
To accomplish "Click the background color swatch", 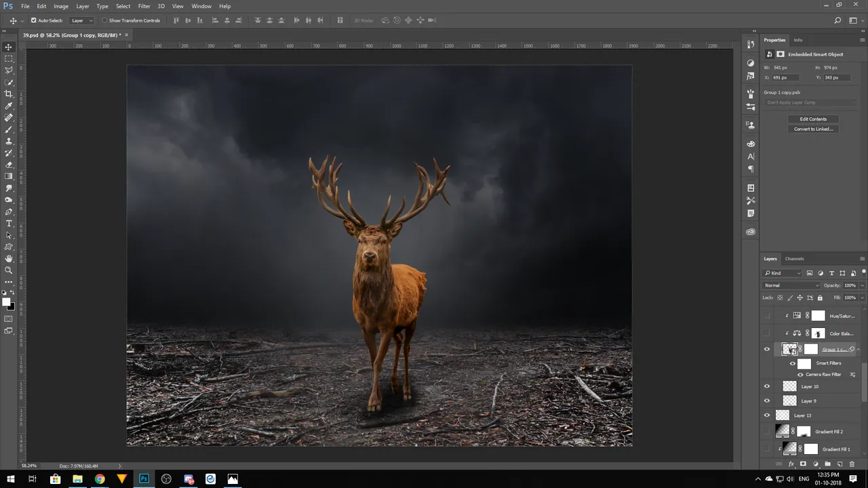I will point(12,306).
